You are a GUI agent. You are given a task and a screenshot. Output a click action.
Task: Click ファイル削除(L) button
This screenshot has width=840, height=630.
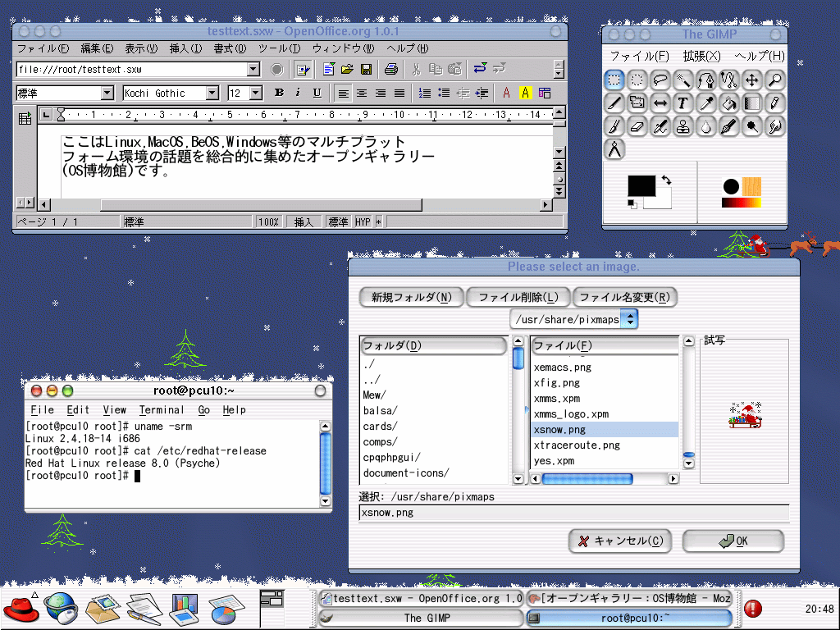pyautogui.click(x=518, y=297)
